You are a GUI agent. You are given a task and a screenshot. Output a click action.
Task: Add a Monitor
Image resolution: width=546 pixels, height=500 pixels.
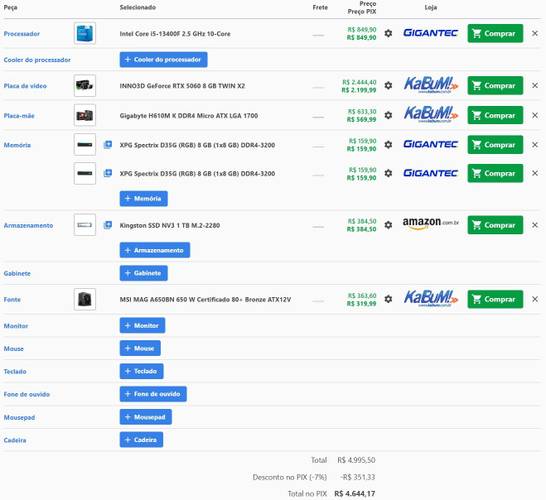pos(142,326)
